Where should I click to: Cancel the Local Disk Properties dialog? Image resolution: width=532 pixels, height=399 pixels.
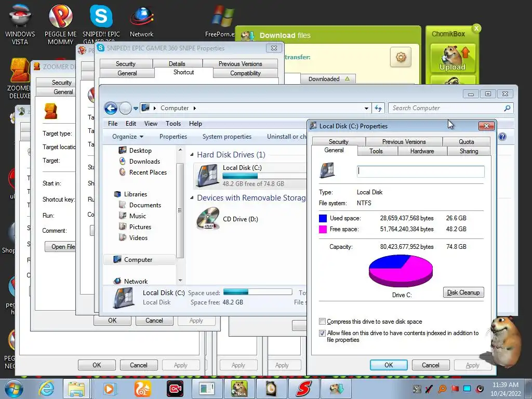point(431,365)
